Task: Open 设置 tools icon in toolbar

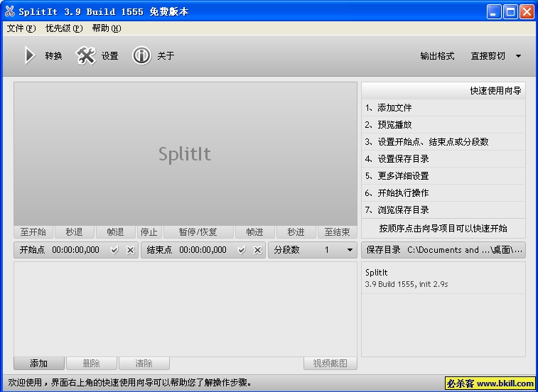Action: click(86, 56)
